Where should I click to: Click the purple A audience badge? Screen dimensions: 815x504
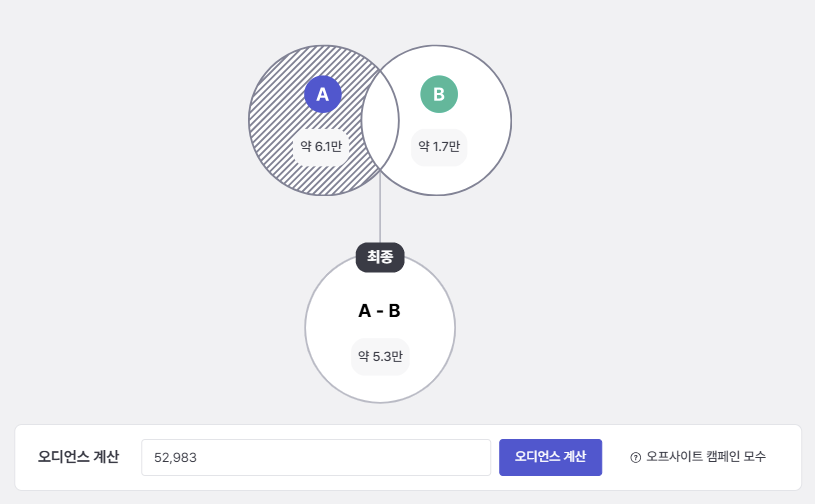point(322,94)
